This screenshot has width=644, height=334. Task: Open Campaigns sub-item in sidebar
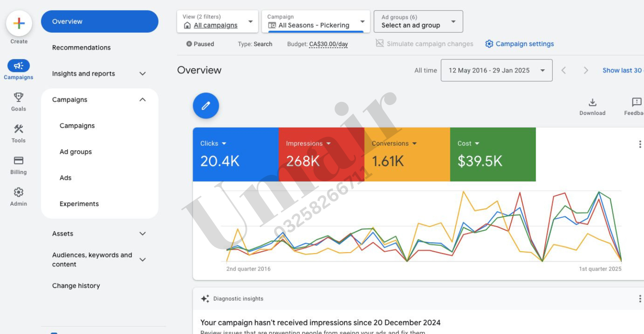(77, 126)
